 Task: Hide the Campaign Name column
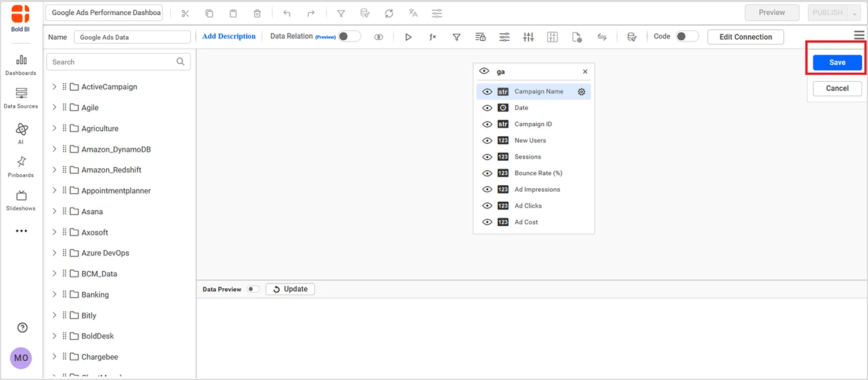(487, 92)
